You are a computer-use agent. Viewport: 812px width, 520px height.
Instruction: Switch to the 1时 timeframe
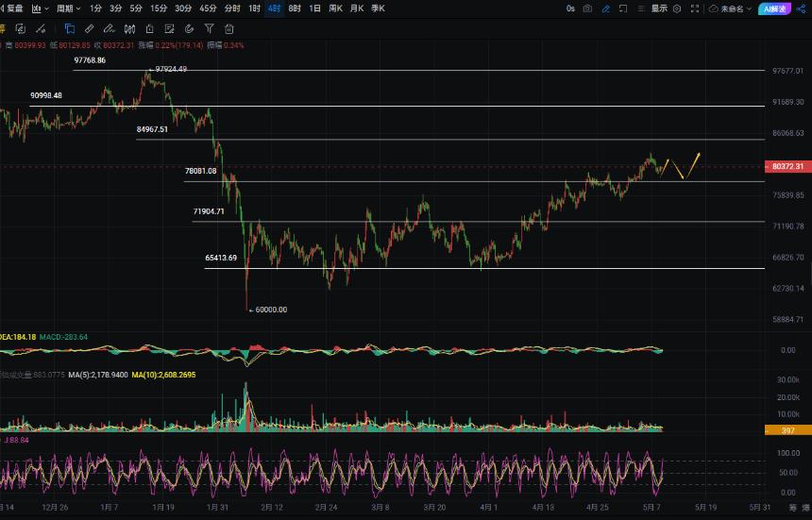coord(254,8)
